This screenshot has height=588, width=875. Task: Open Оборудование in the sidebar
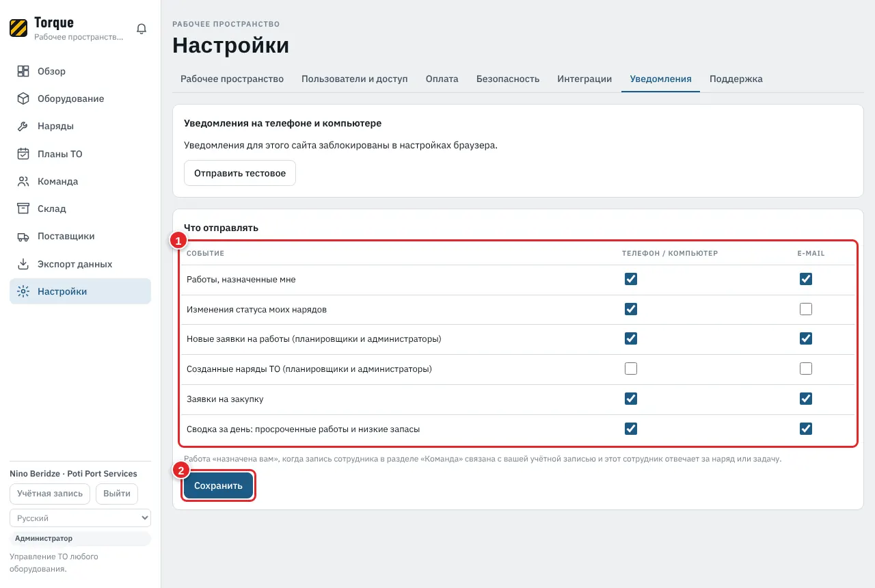(x=80, y=98)
